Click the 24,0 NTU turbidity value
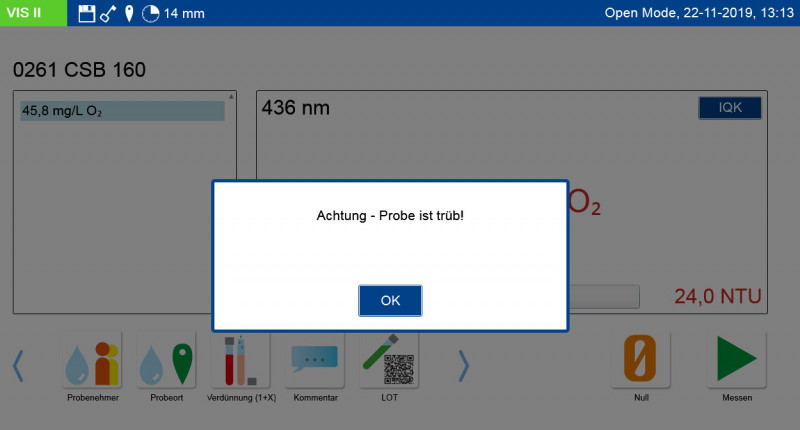This screenshot has width=800, height=430. tap(718, 296)
